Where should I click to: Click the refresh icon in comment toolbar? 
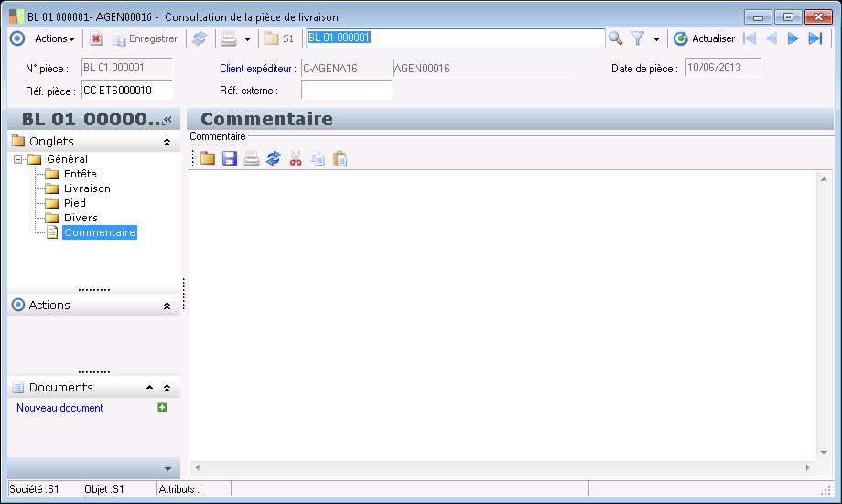[x=274, y=158]
